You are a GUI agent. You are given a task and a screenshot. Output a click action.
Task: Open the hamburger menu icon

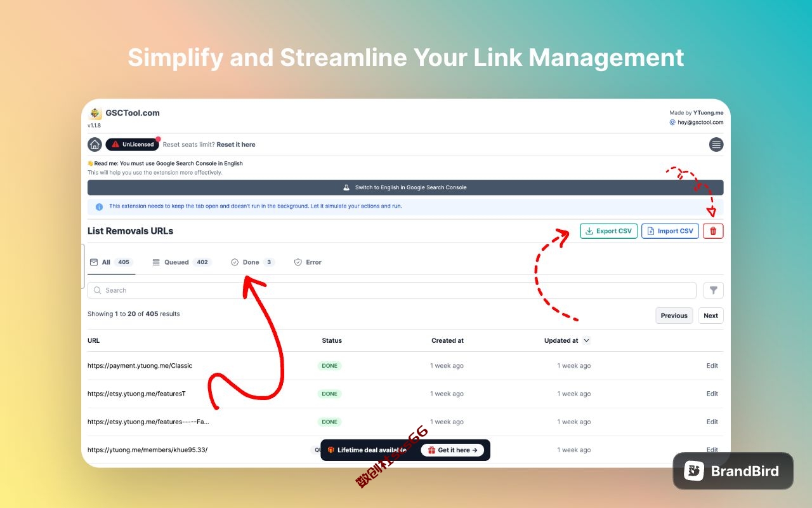pos(716,144)
